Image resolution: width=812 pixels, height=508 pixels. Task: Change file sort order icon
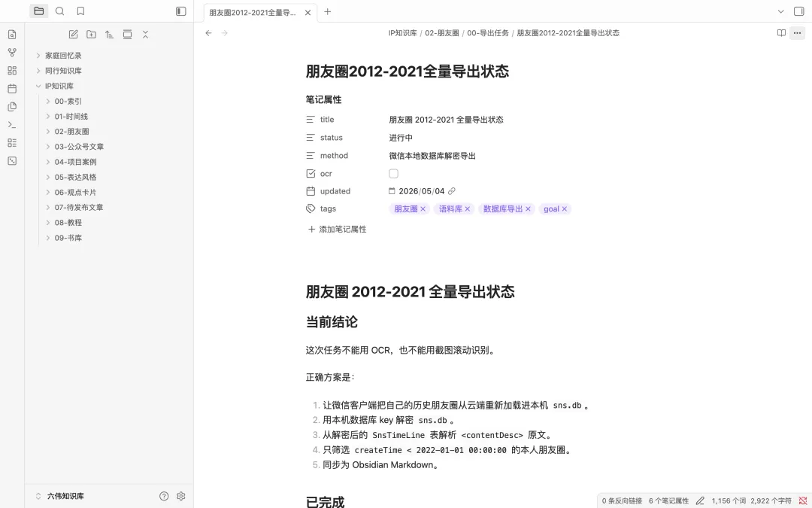point(109,34)
